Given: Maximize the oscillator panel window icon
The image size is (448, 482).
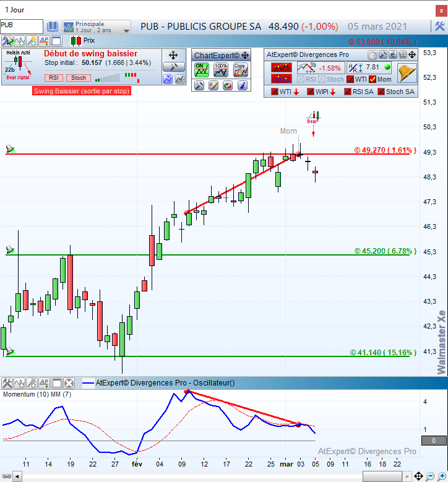Looking at the screenshot, I should (x=57, y=383).
